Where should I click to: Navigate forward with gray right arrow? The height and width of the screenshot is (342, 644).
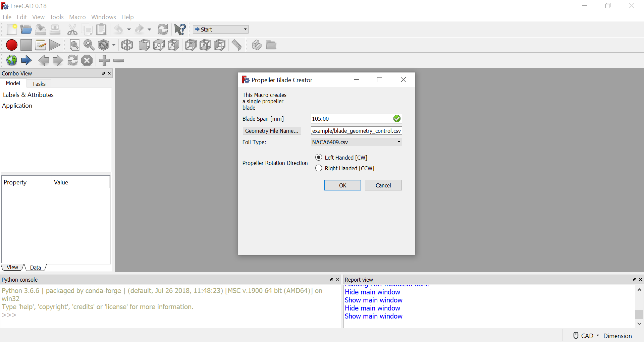click(58, 60)
